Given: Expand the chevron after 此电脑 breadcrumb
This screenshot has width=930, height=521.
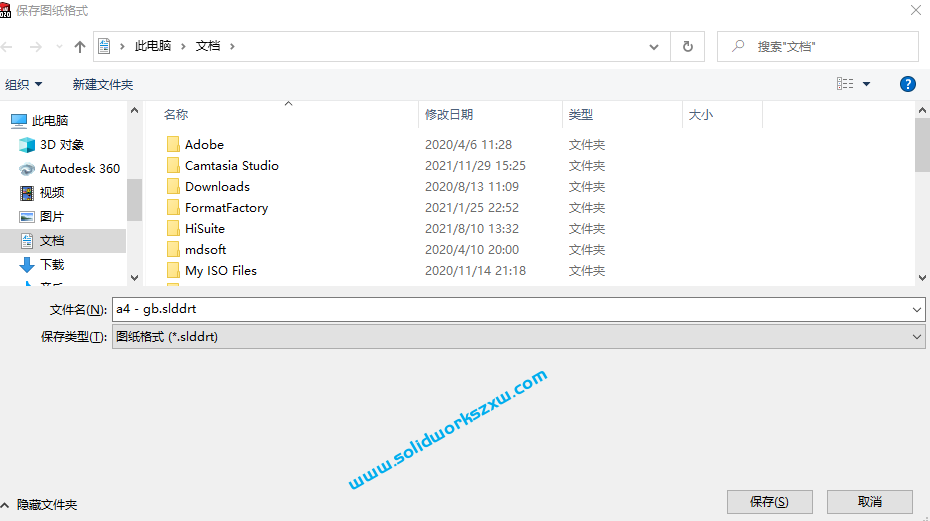Looking at the screenshot, I should [x=183, y=46].
